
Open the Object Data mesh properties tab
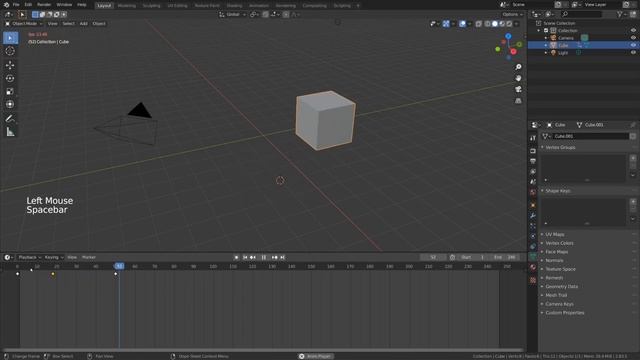[533, 257]
